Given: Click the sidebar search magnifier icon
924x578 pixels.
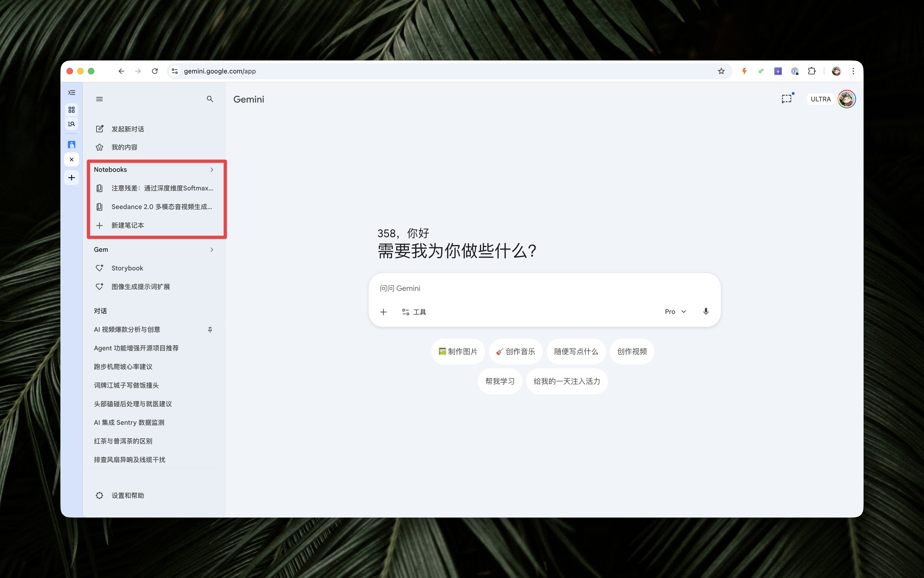Looking at the screenshot, I should (x=210, y=99).
